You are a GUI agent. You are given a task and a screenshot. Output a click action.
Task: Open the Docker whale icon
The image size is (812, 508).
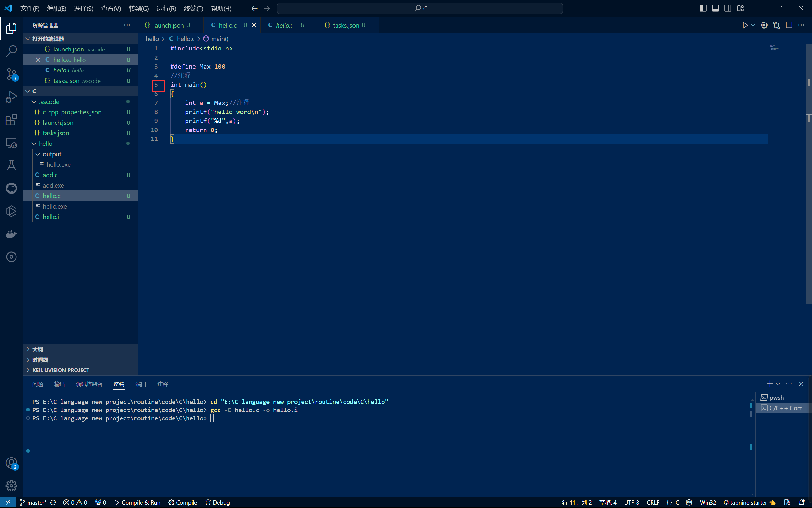(11, 234)
